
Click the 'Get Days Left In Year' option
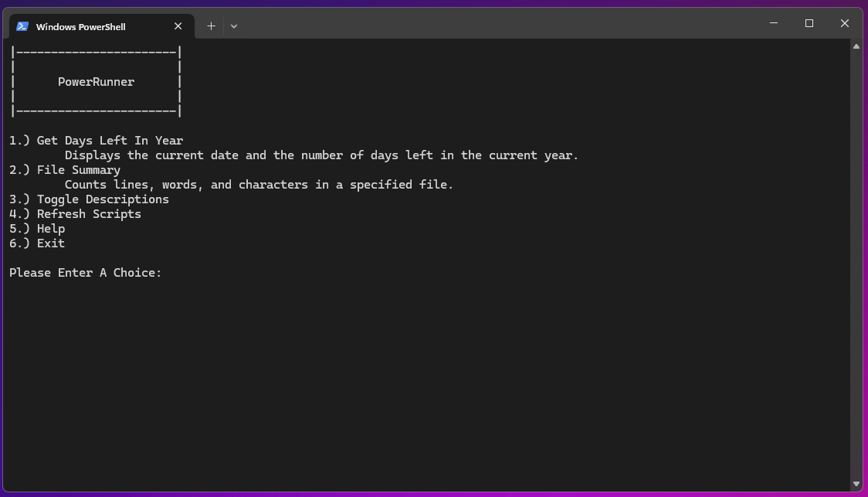[x=96, y=141]
